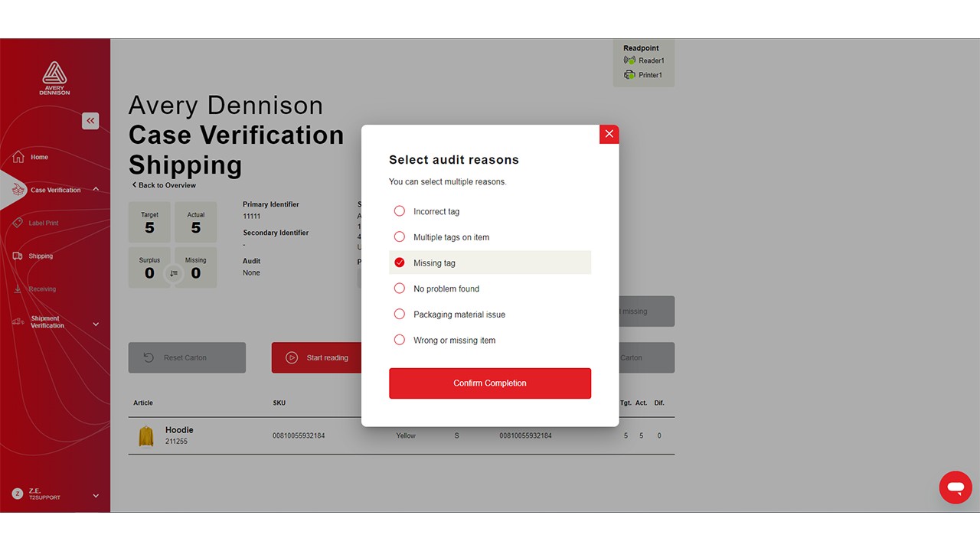Expand the Z.E. user menu chevron
This screenshot has height=551, width=980.
point(96,496)
